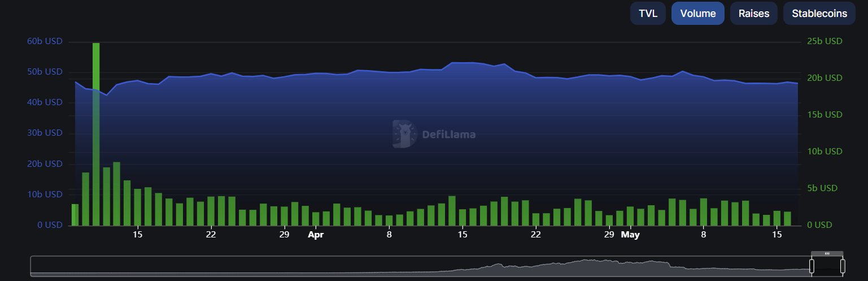Click the right handle of the range slider
868x281 pixels.
tap(843, 266)
